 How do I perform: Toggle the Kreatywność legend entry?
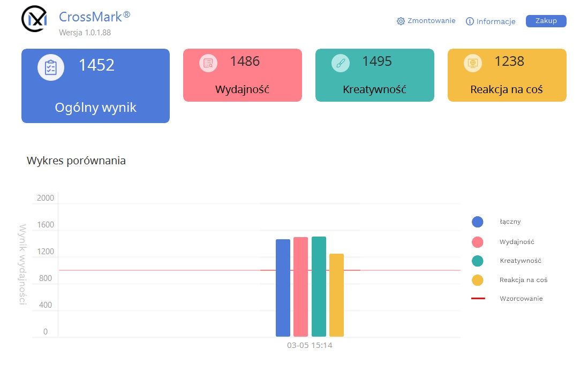(x=506, y=261)
